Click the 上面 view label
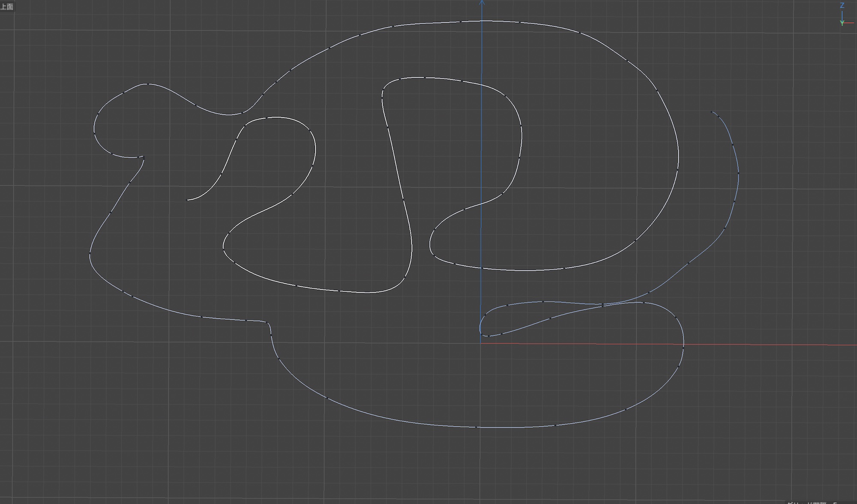Image resolution: width=857 pixels, height=504 pixels. (x=7, y=6)
